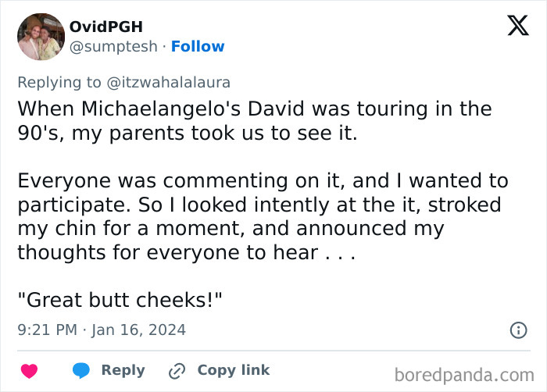The height and width of the screenshot is (392, 547).
Task: Follow the OvidPGH account
Action: (x=198, y=47)
